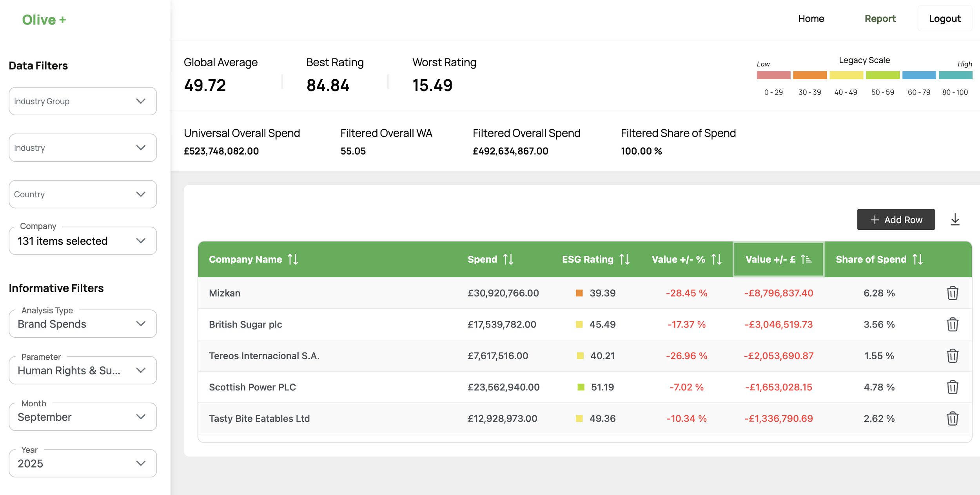This screenshot has width=980, height=495.
Task: Change Analysis Type from Brand Spends
Action: (x=83, y=324)
